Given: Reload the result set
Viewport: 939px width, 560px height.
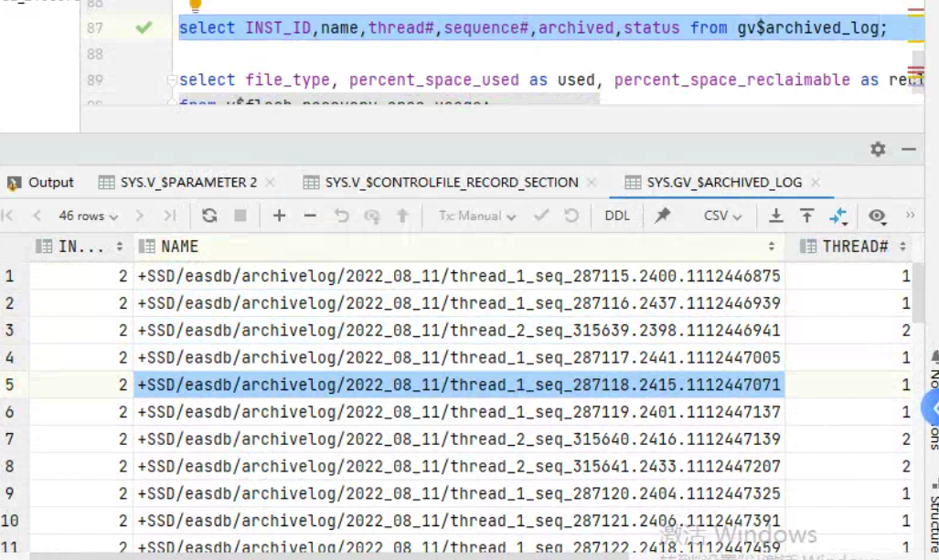Looking at the screenshot, I should [209, 216].
